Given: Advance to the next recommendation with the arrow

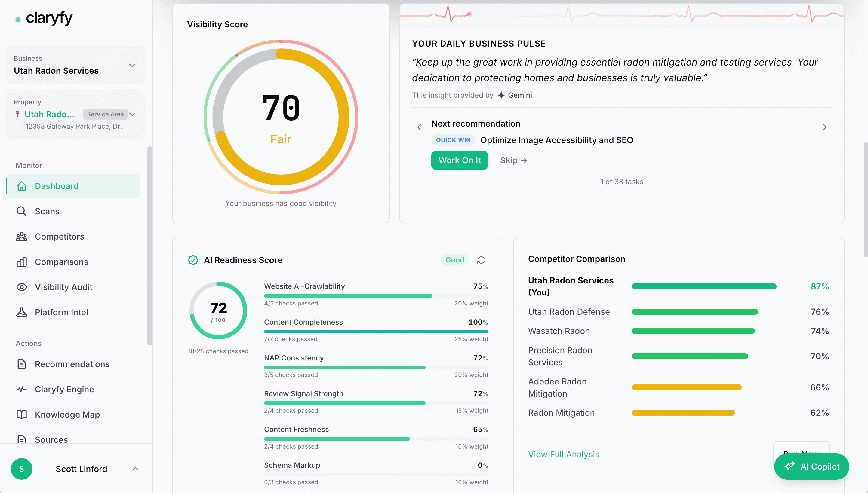Looking at the screenshot, I should point(824,127).
